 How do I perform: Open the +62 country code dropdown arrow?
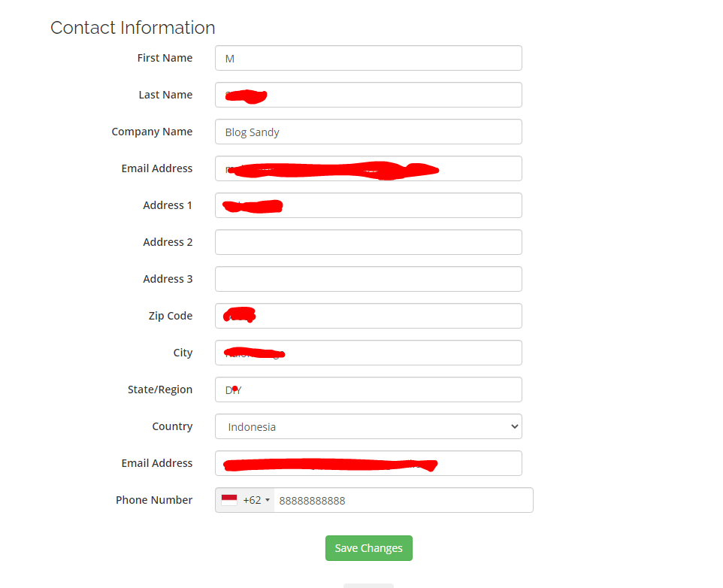point(268,500)
